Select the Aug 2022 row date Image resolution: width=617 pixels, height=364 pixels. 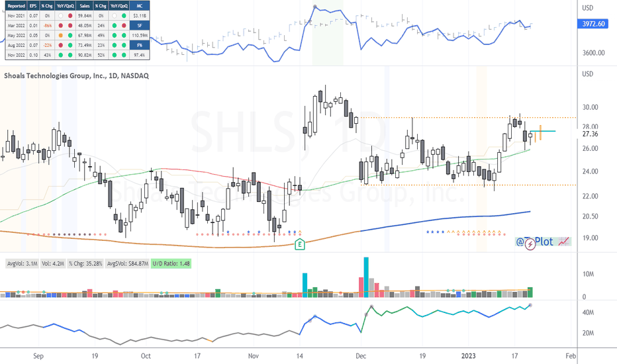[x=17, y=45]
